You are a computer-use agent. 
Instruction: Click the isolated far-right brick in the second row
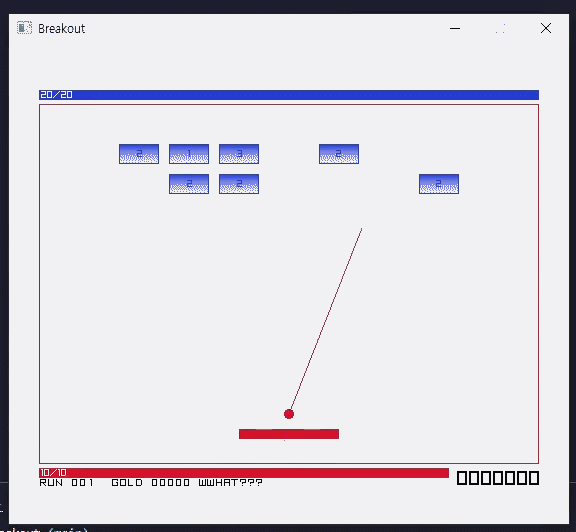(x=439, y=184)
